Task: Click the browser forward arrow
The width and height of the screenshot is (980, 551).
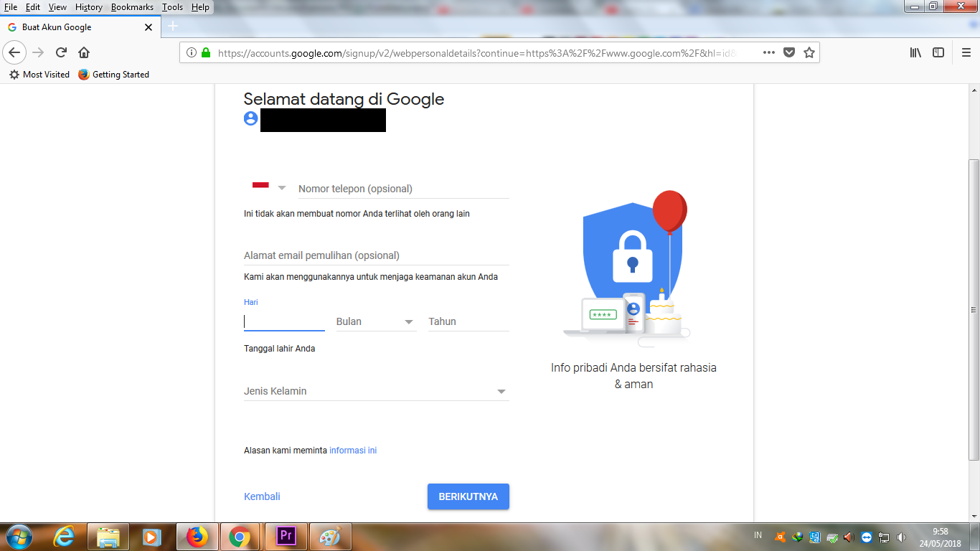Action: (x=39, y=52)
